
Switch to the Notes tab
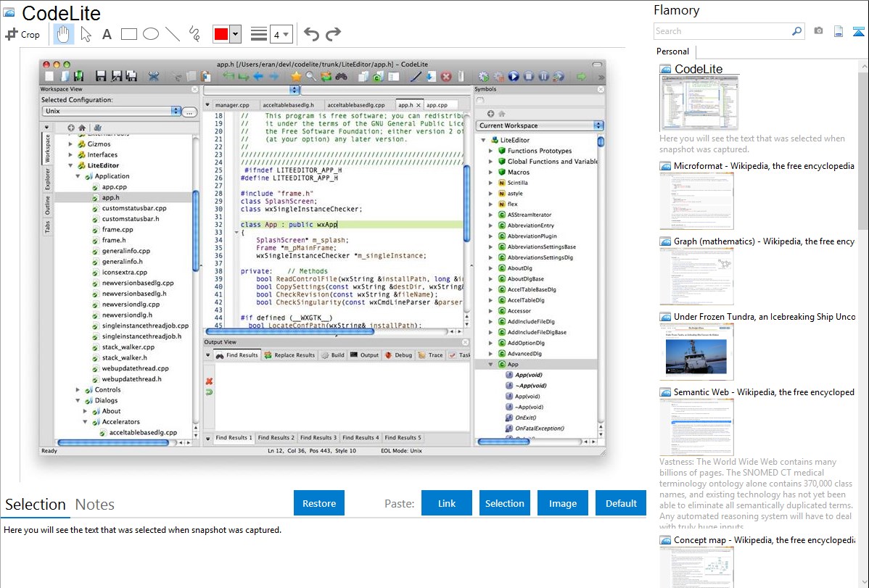click(x=95, y=505)
